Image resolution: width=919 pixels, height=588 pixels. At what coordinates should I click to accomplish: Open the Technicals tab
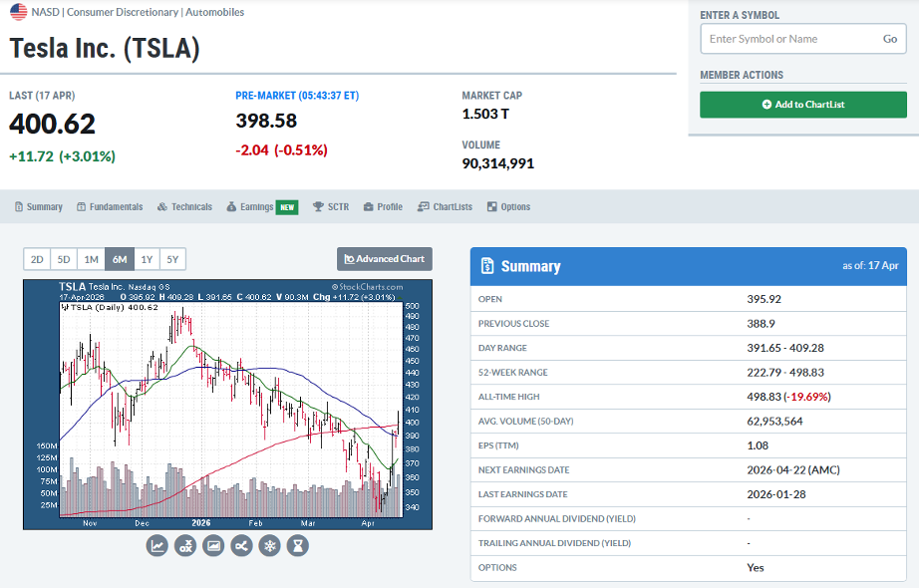tap(184, 207)
